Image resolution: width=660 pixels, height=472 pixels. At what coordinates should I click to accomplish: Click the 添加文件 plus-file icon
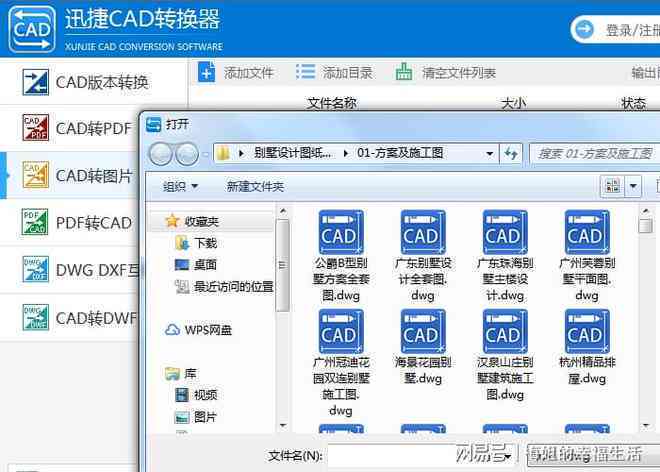tap(206, 72)
